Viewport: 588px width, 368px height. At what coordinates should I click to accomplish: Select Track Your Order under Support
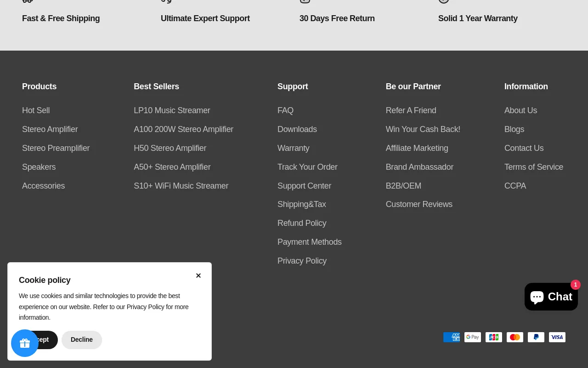pyautogui.click(x=307, y=167)
